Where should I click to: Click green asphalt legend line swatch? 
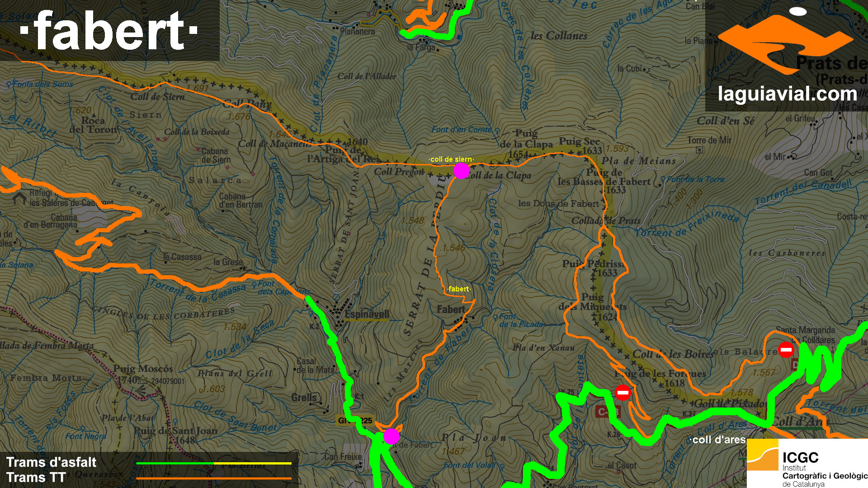(175, 463)
